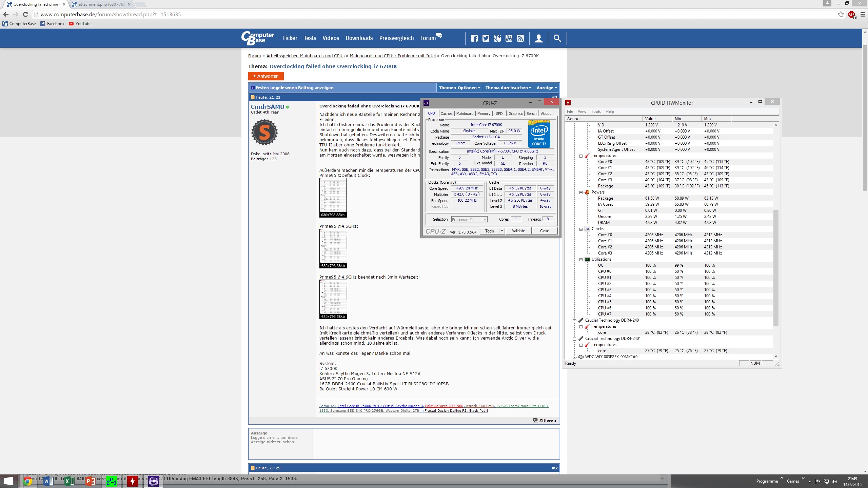Click the RSS feed icon in header
Screen dimensions: 868x488
[520, 38]
